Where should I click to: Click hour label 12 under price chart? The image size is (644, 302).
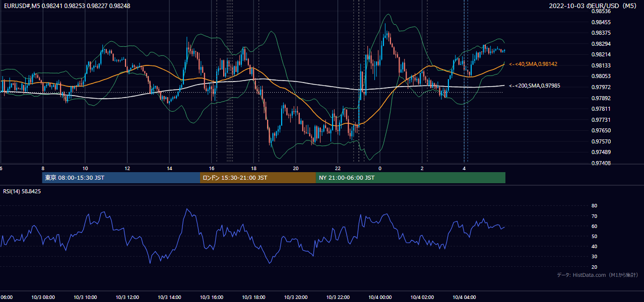click(127, 169)
